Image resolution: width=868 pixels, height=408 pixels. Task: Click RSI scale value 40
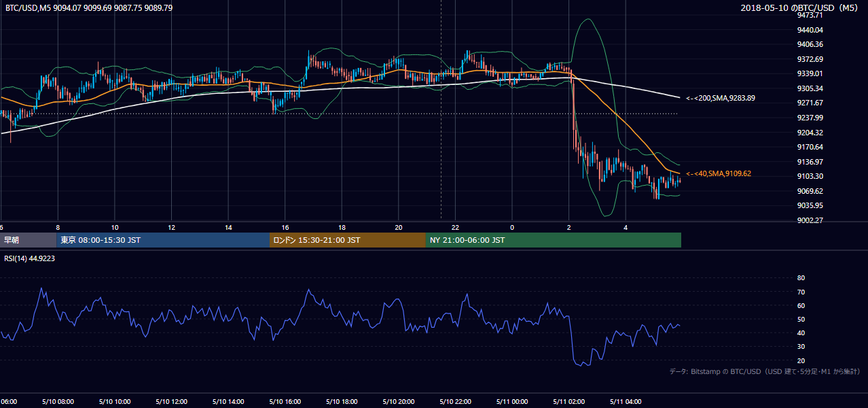[801, 333]
